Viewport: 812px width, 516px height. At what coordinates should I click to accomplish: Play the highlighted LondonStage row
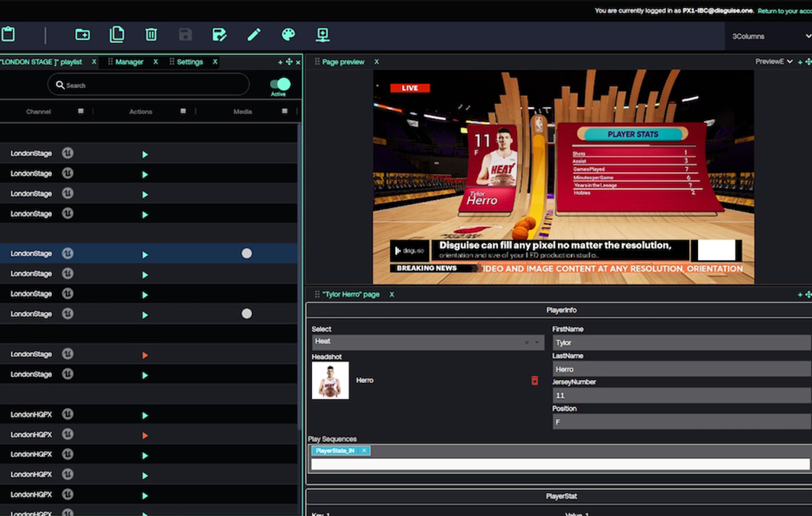coord(145,255)
